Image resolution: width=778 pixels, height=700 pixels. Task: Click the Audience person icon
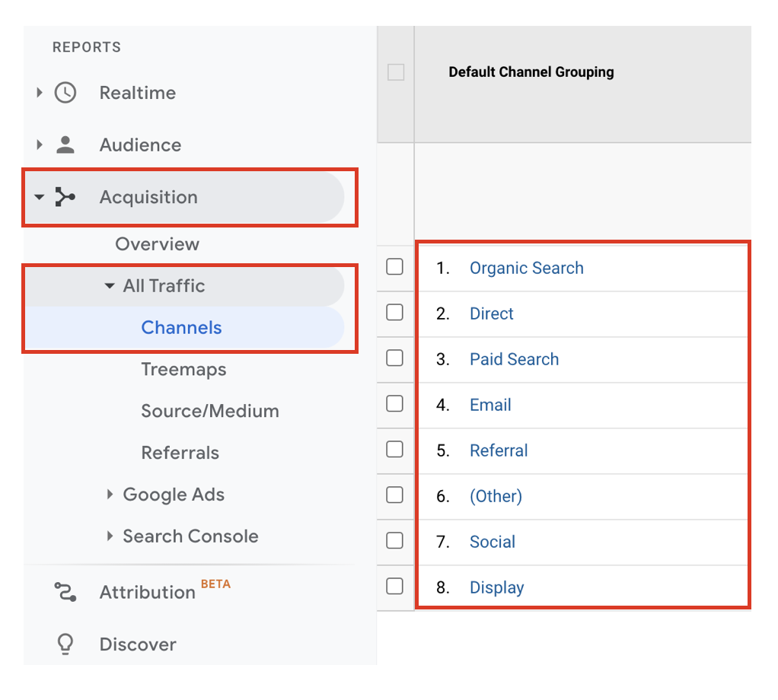click(65, 145)
